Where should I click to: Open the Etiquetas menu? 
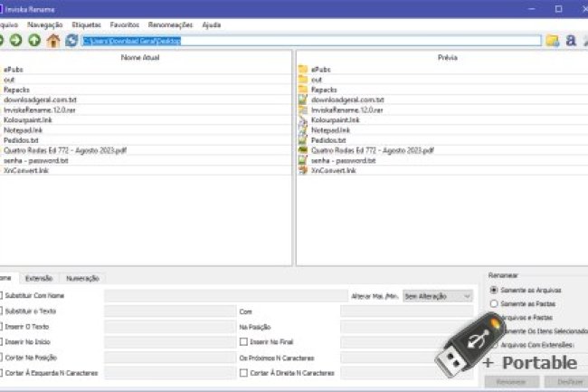coord(86,24)
